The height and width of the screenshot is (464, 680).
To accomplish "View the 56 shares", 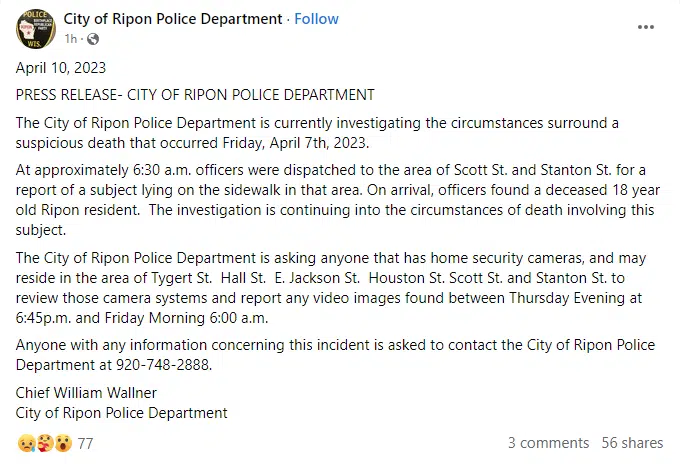I will point(632,443).
